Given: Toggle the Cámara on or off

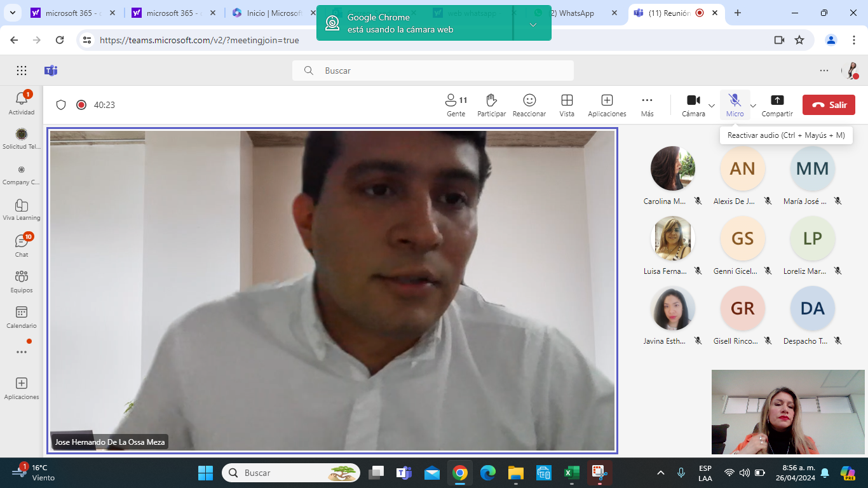Looking at the screenshot, I should point(693,105).
